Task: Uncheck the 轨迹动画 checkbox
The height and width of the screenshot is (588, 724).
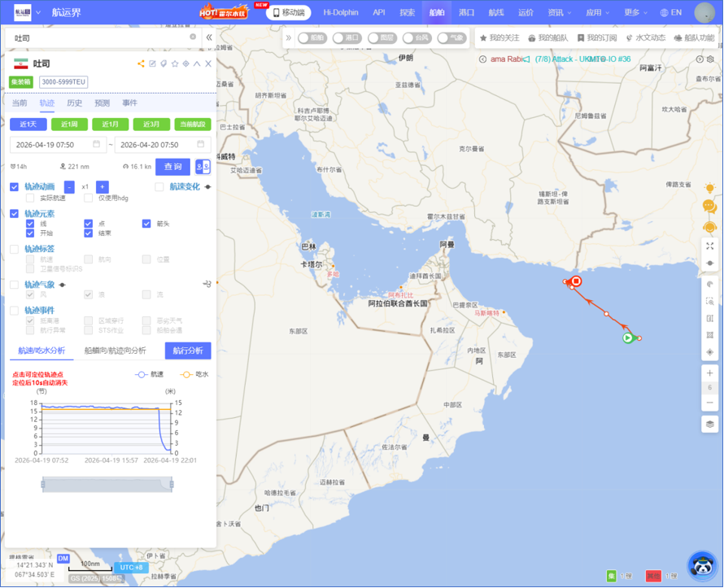Action: (x=14, y=187)
